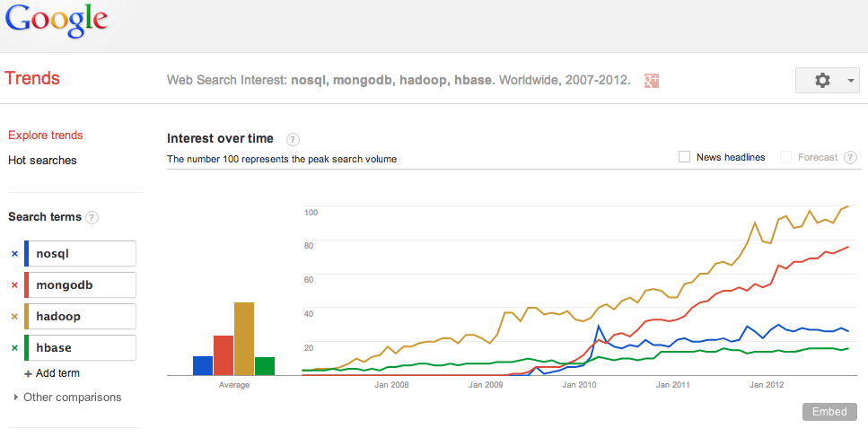Click the Google+ share icon
868x437 pixels.
652,80
